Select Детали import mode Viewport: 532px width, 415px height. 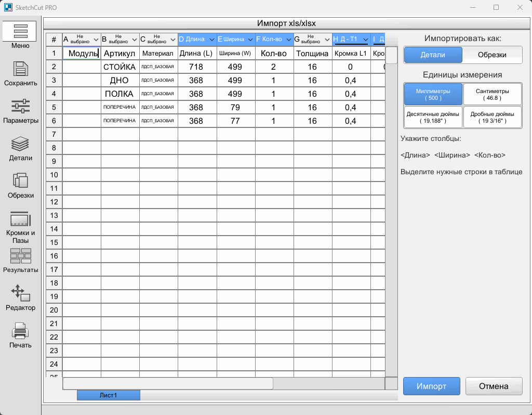433,55
